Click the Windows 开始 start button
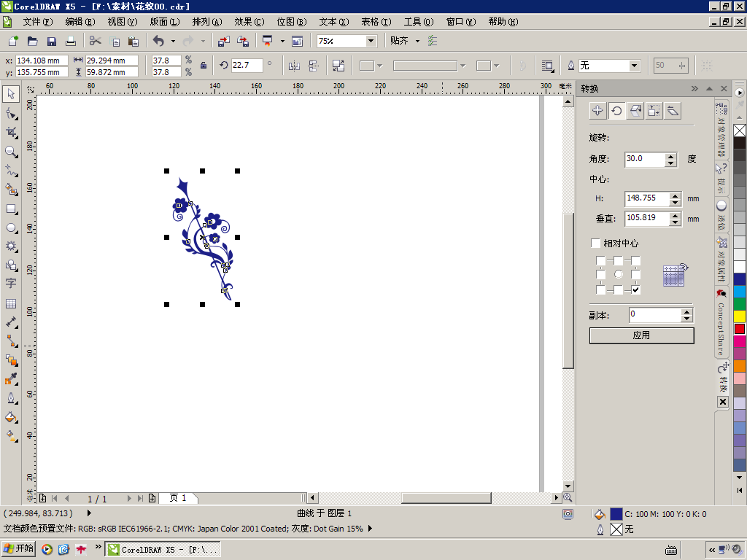 coord(19,548)
